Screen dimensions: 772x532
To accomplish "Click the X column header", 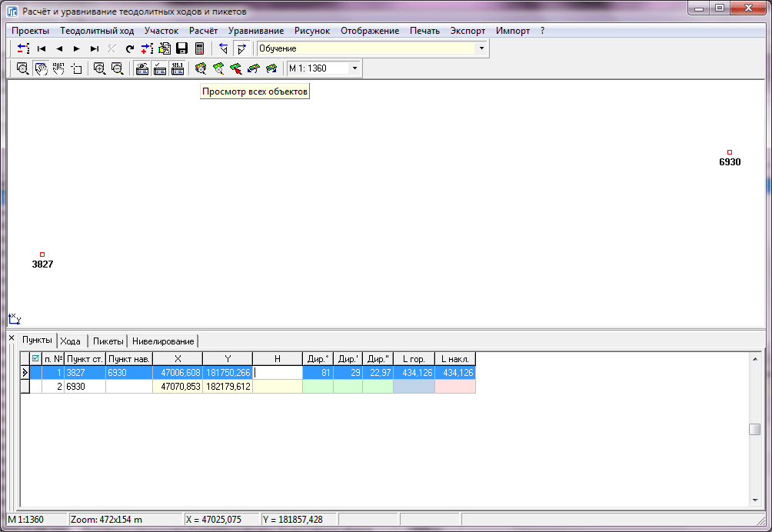I will click(178, 358).
